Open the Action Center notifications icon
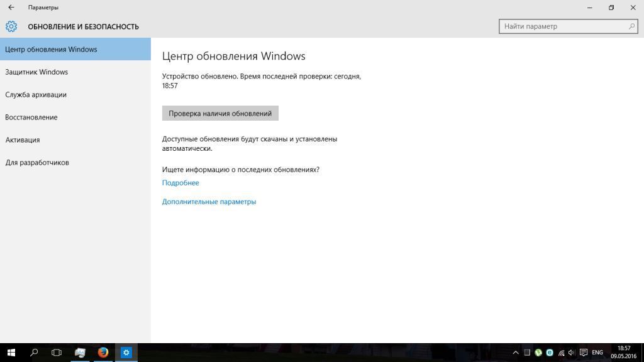The height and width of the screenshot is (362, 644). [584, 353]
